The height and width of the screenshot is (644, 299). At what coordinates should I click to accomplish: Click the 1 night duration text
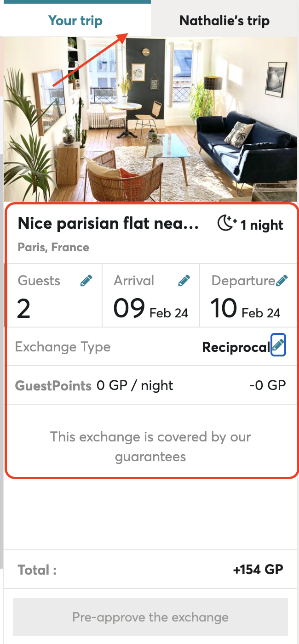coord(262,225)
